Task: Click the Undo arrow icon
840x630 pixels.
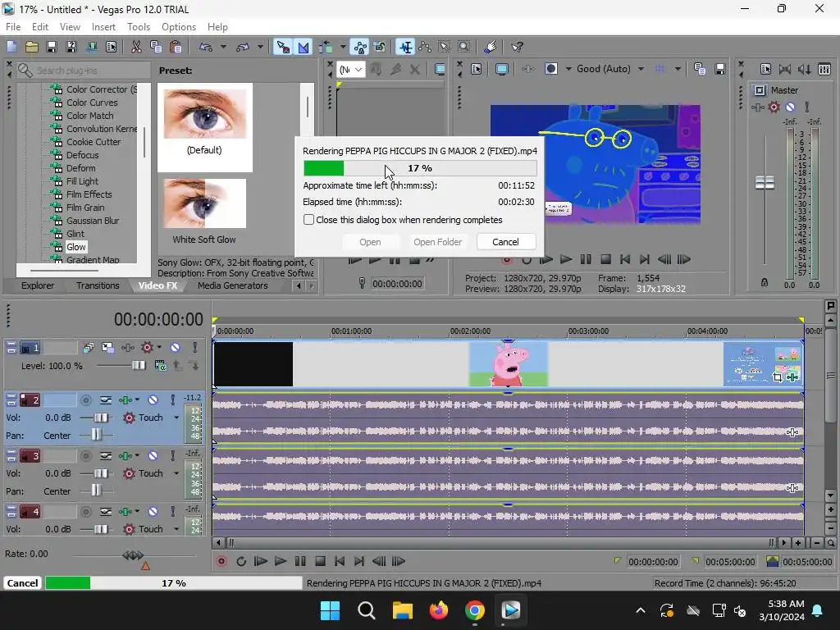Action: (x=206, y=47)
